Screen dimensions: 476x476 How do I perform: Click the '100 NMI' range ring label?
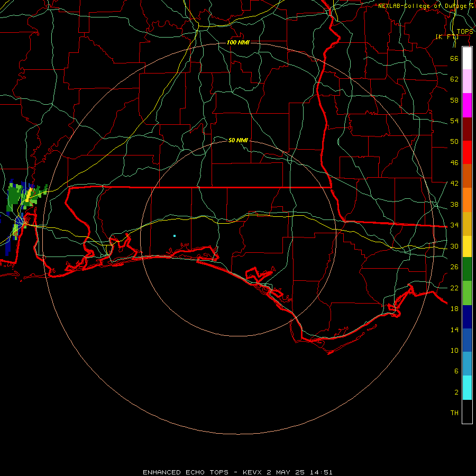238,42
